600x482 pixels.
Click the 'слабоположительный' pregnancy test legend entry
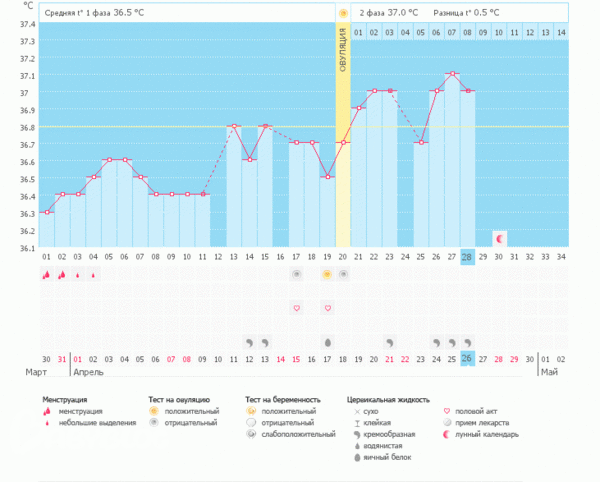[299, 435]
